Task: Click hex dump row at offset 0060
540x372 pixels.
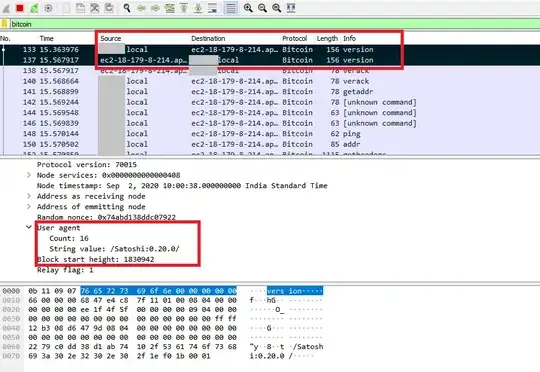Action: pos(163,347)
